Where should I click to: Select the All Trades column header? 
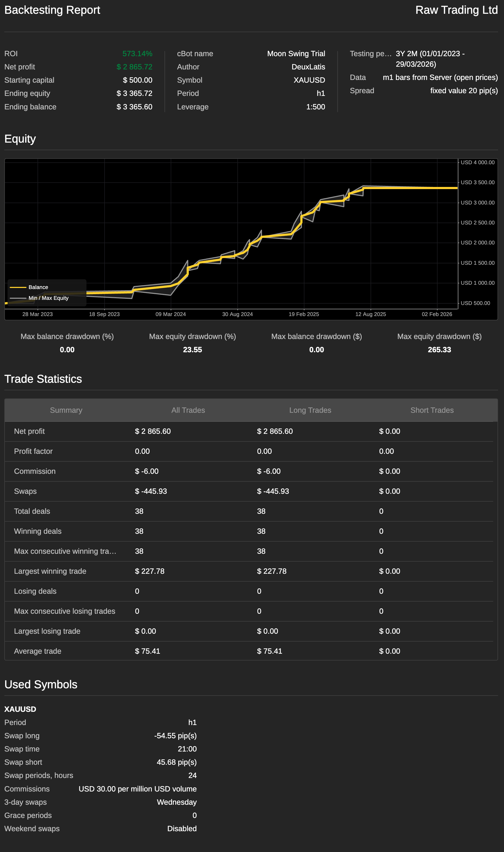coord(188,410)
